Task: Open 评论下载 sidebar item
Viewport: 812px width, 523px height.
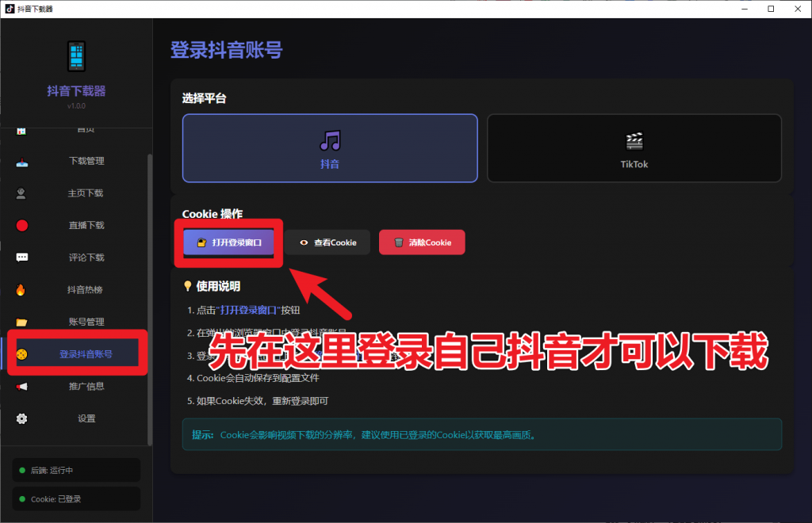Action: point(77,258)
